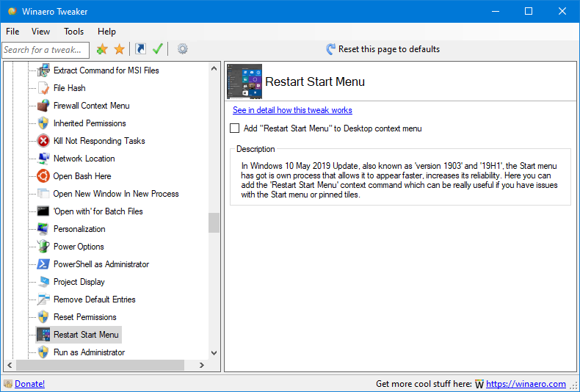580x392 pixels.
Task: Click in the Search for a tweak field
Action: [46, 50]
